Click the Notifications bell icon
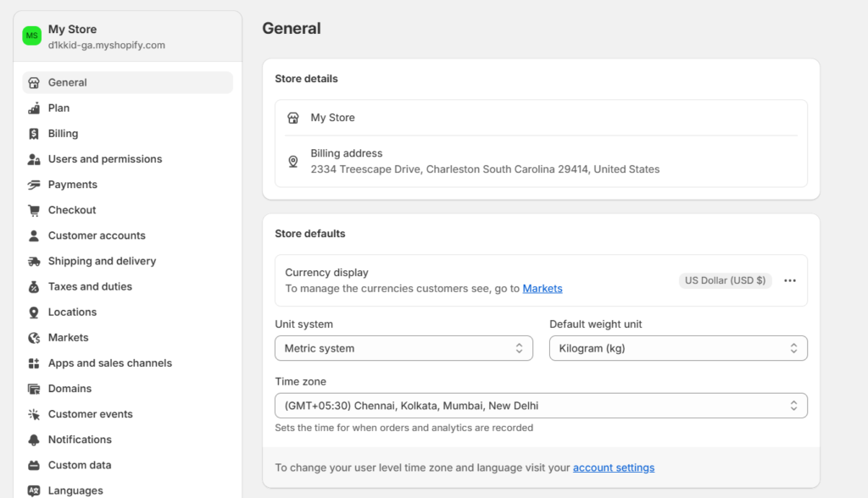The width and height of the screenshot is (868, 498). click(34, 440)
